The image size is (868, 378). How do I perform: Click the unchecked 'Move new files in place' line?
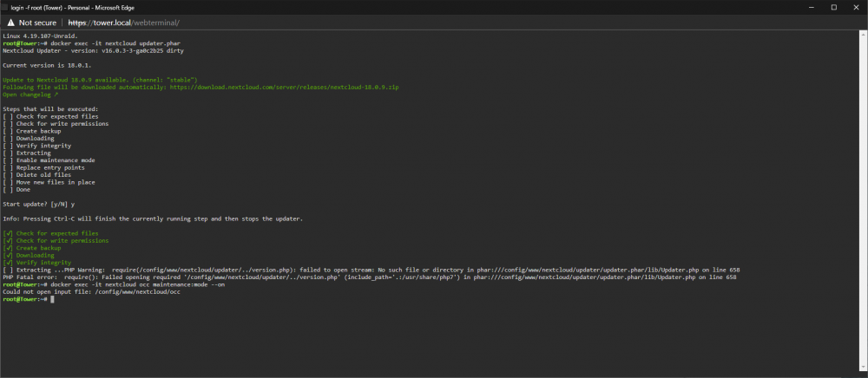coord(49,182)
